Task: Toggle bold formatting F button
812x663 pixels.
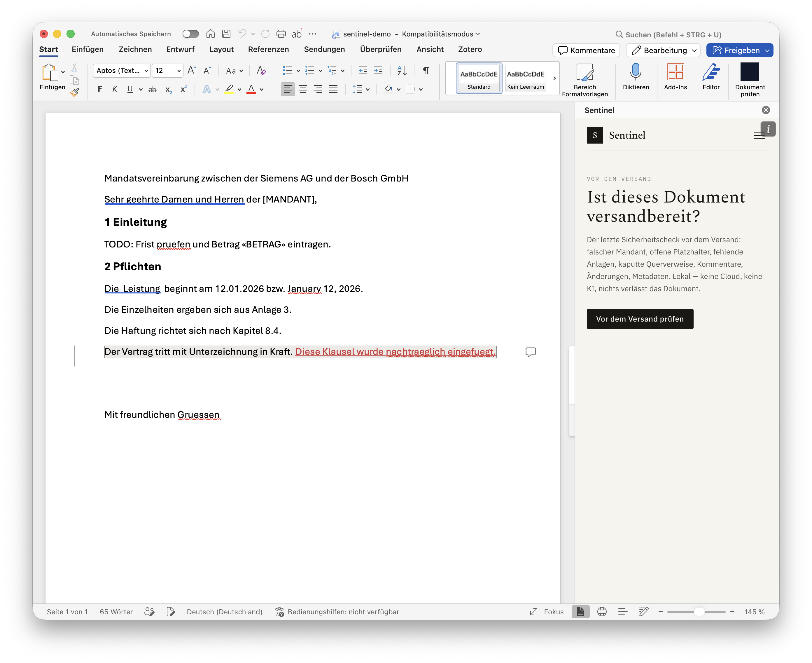Action: (x=100, y=89)
